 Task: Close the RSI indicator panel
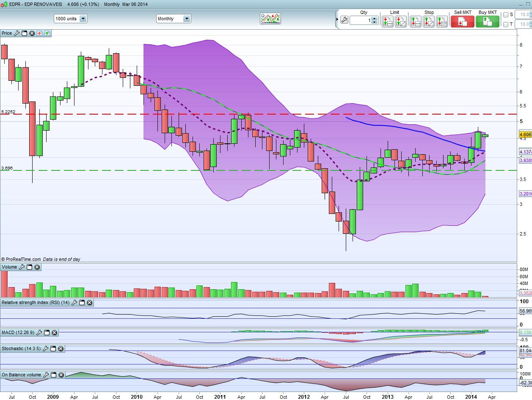click(90, 303)
